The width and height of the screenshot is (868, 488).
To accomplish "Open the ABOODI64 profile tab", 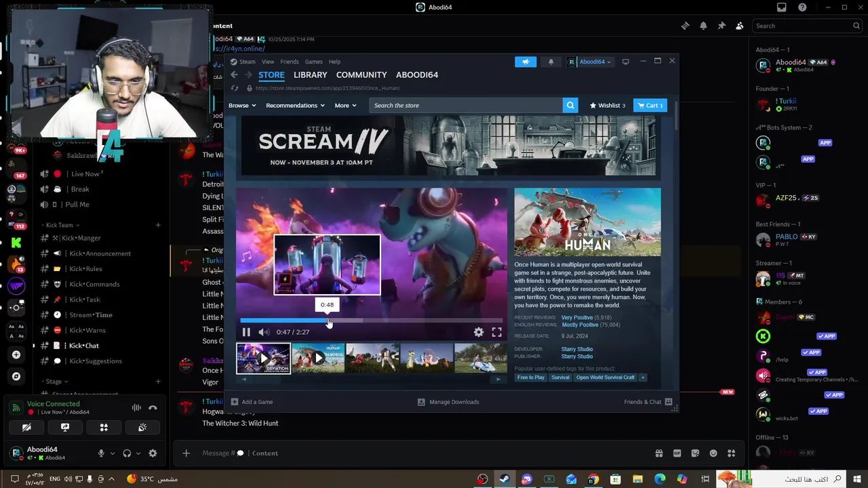I will click(x=417, y=75).
